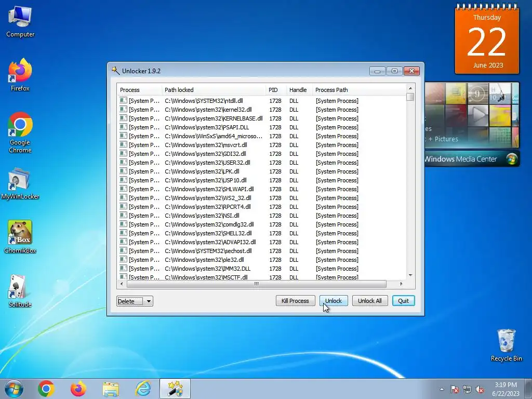Viewport: 532px width, 399px height.
Task: Sort by the PID column header
Action: pyautogui.click(x=276, y=90)
